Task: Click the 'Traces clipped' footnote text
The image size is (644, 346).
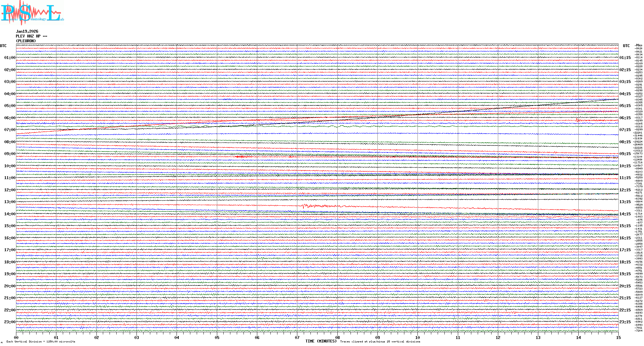Action: click(380, 342)
